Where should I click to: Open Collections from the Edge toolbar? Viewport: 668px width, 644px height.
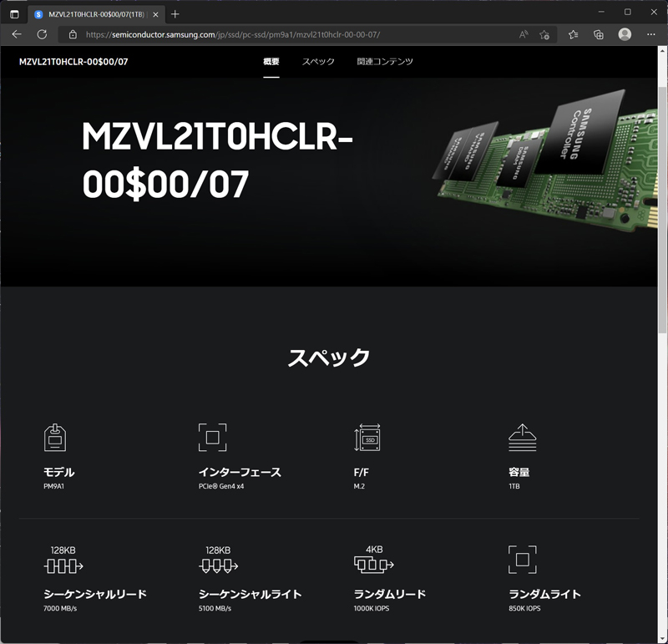click(598, 34)
